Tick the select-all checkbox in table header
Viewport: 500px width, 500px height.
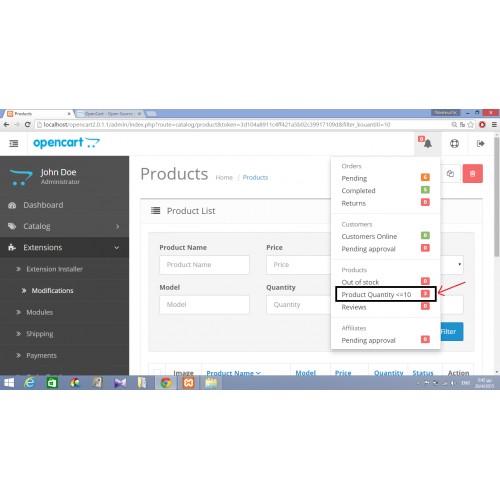point(157,372)
